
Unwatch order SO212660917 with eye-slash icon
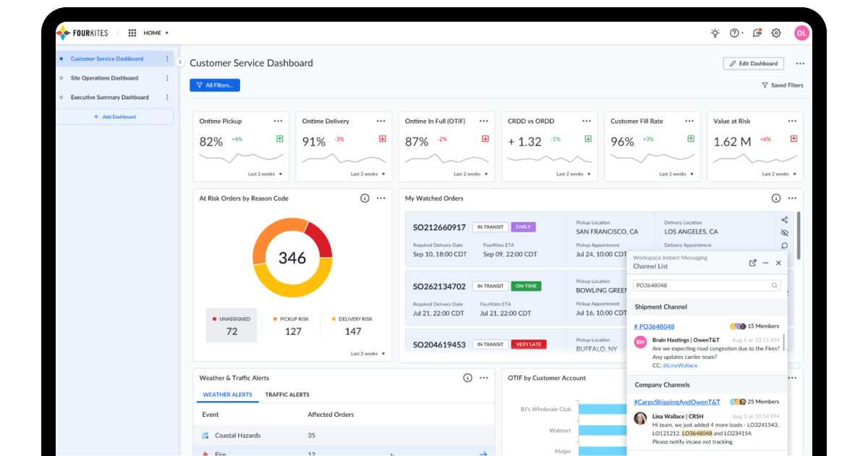[x=785, y=233]
